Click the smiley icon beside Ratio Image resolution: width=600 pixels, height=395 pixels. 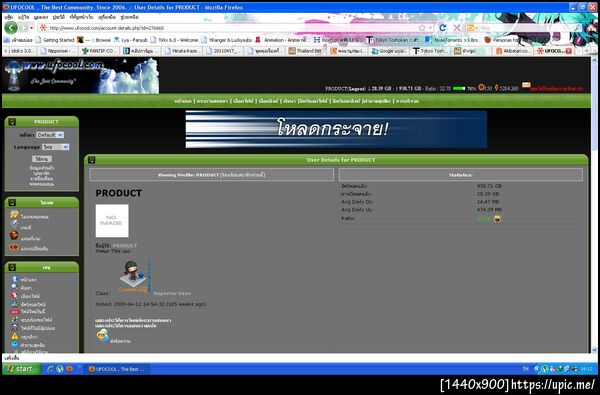497,219
